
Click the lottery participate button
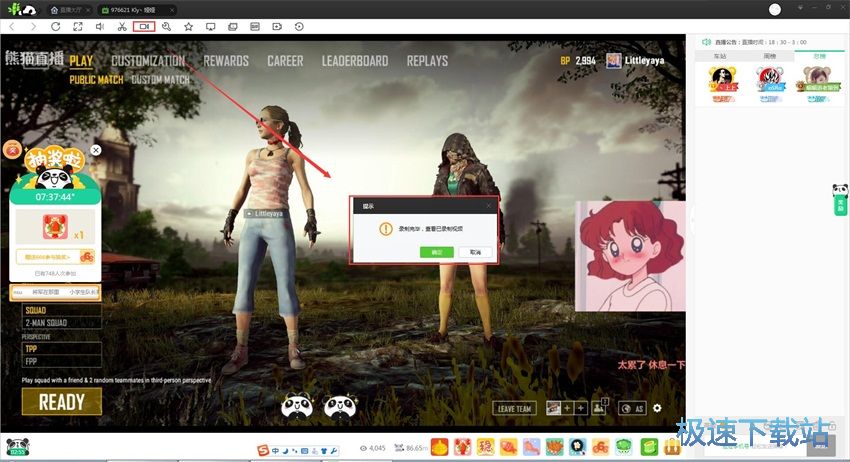pos(55,256)
